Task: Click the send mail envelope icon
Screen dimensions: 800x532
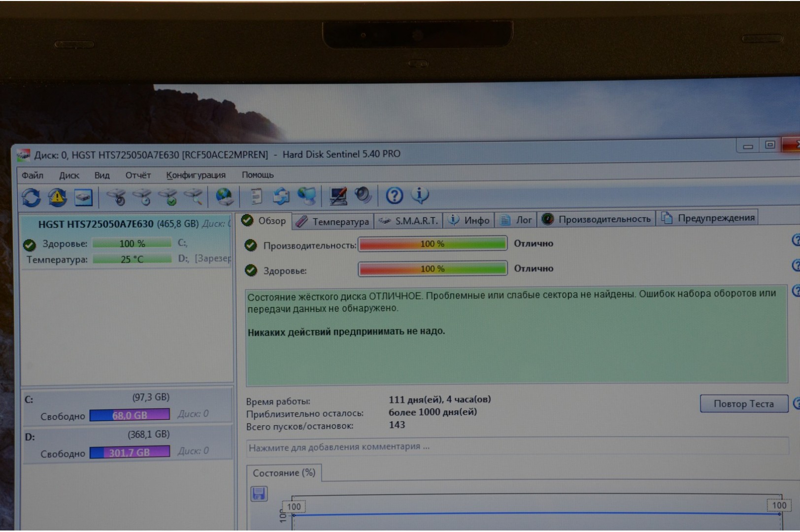Action: 282,196
